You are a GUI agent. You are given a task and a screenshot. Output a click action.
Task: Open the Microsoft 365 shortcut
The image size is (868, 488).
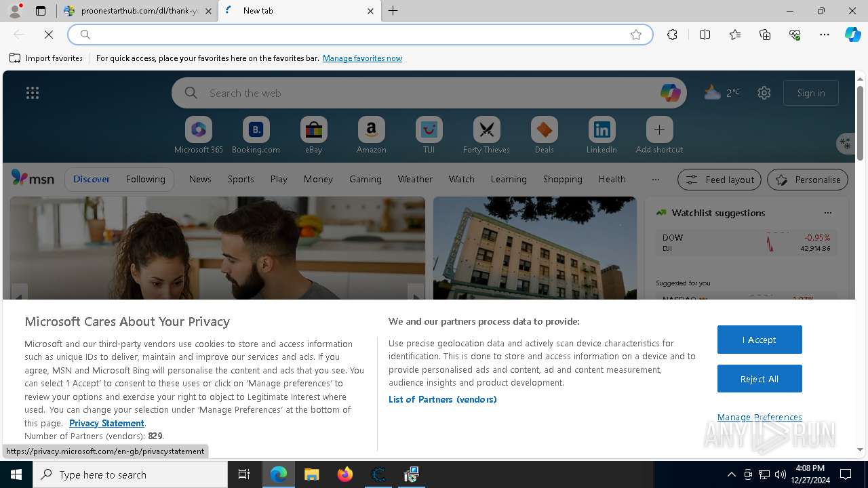198,135
